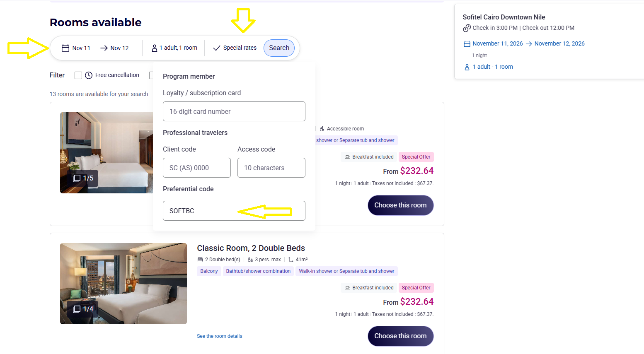The width and height of the screenshot is (644, 354).
Task: Open the 1/4 photo gallery icon
Action: pos(77,309)
